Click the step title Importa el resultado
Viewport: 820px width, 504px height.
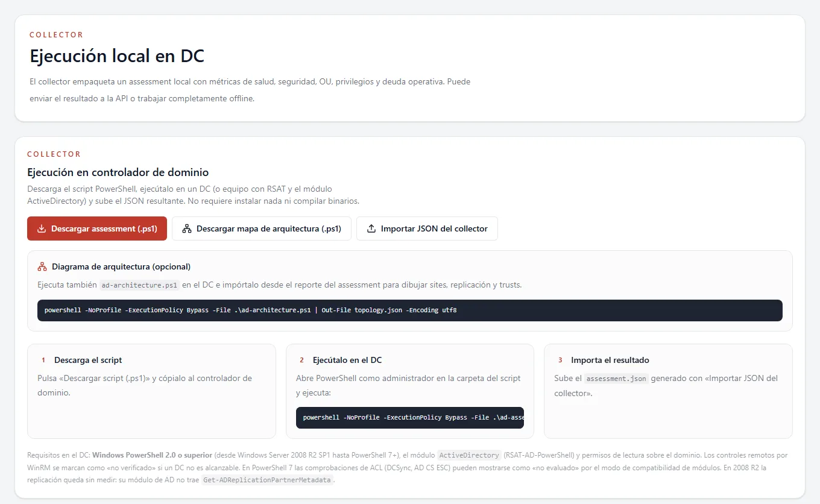pos(610,360)
